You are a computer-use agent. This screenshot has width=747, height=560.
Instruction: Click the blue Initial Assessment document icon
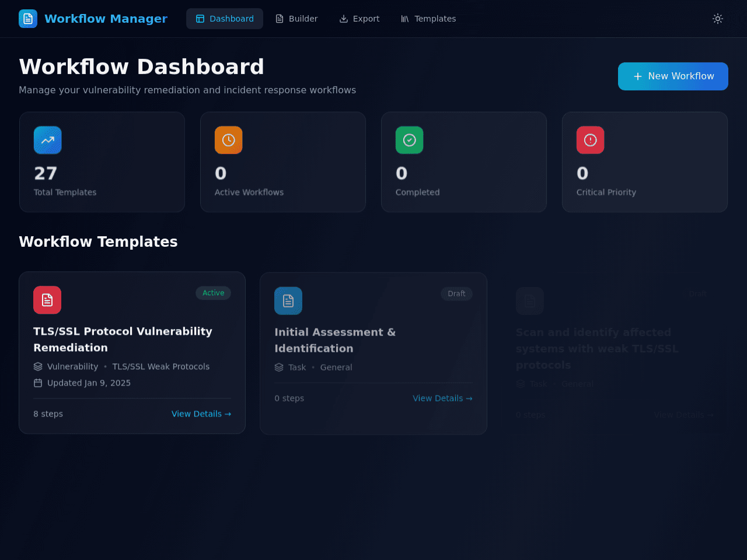coord(288,301)
